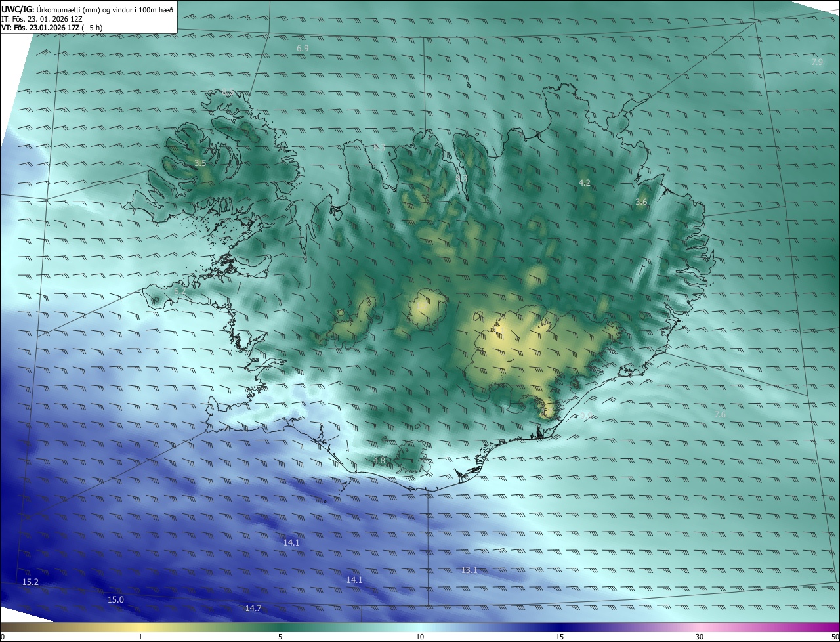Click the 1 tick on the color scale
Screen dimensions: 840x642
tap(140, 637)
